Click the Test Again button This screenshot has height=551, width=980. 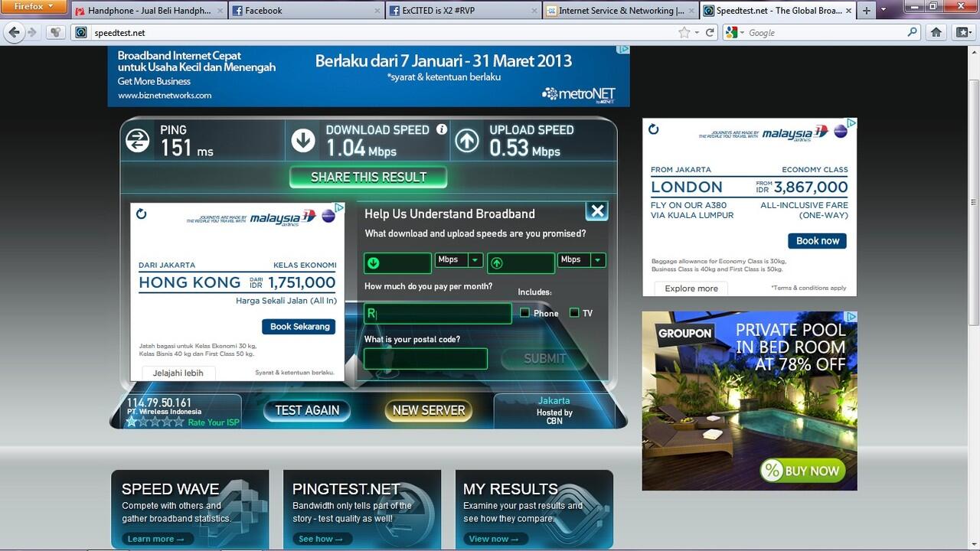[x=307, y=410]
